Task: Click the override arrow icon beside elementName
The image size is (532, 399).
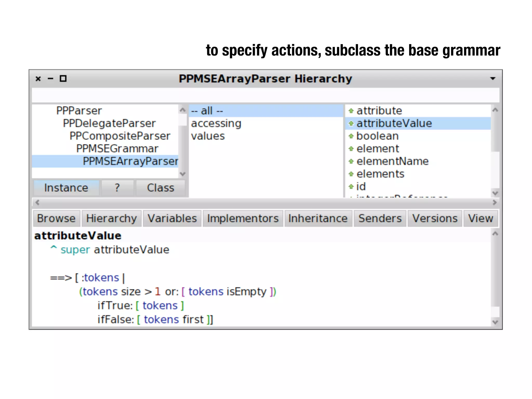Action: 351,162
